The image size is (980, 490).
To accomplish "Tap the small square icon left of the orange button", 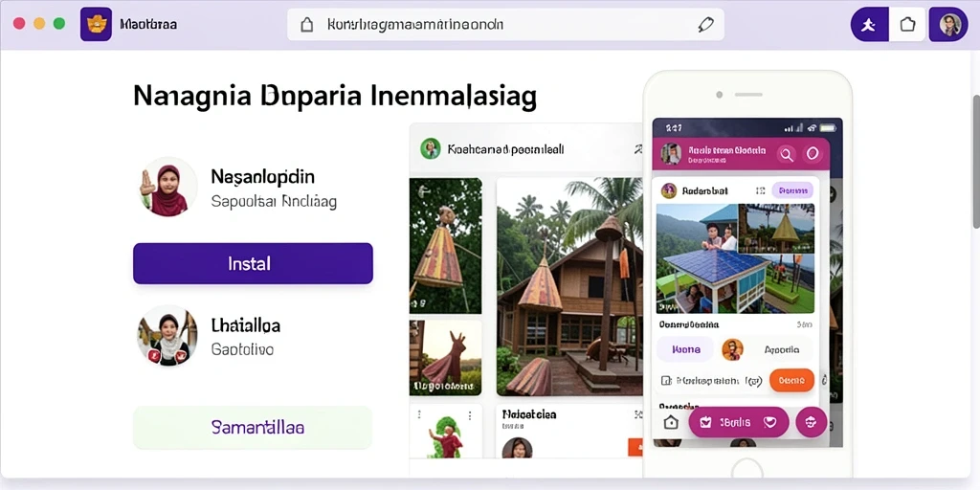I will 666,380.
